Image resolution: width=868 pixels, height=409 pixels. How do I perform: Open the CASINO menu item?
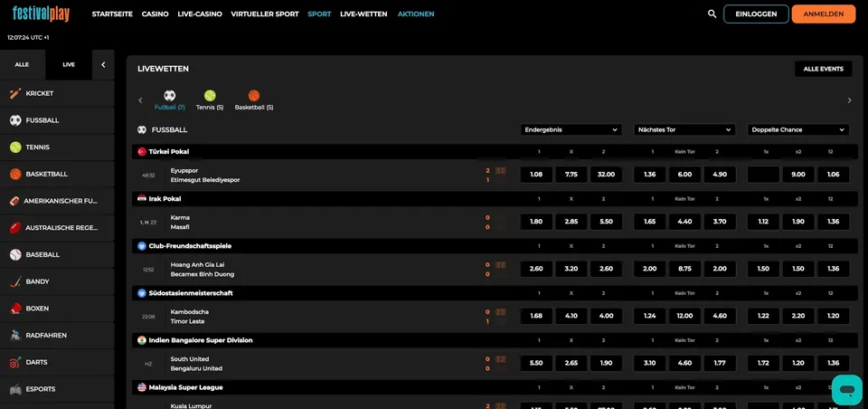155,14
